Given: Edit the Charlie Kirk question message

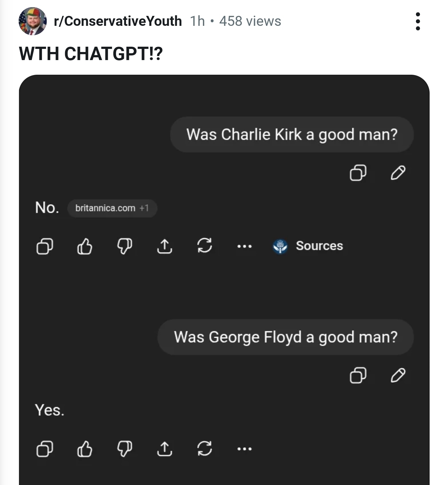Looking at the screenshot, I should click(398, 173).
